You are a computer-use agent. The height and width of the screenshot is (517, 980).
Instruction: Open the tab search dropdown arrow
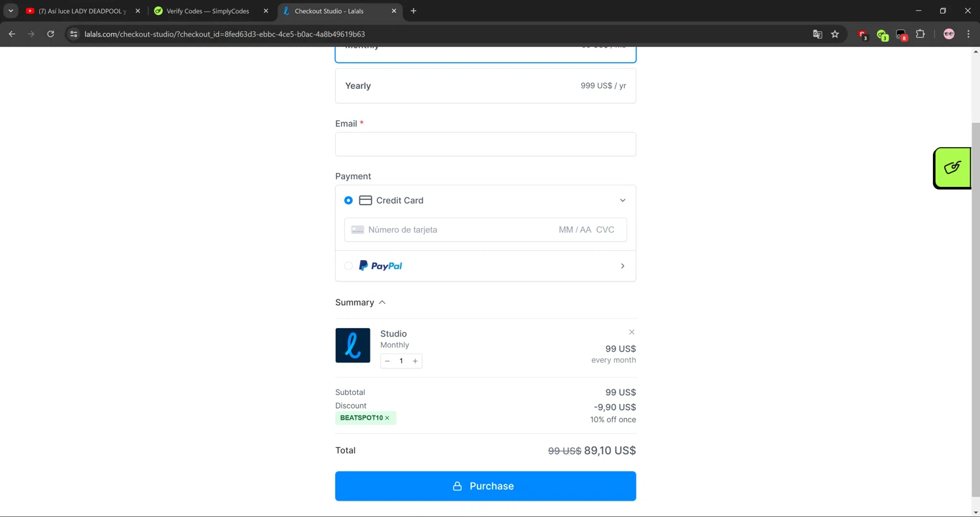point(10,11)
